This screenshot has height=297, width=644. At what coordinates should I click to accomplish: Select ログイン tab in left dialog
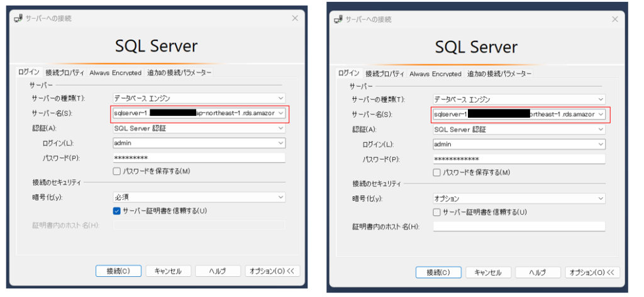(30, 72)
